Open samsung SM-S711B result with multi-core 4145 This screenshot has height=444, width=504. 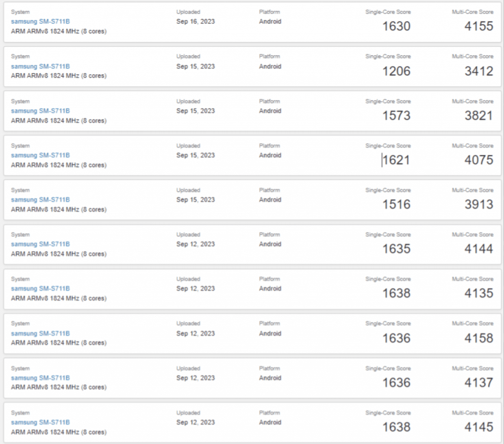40,422
